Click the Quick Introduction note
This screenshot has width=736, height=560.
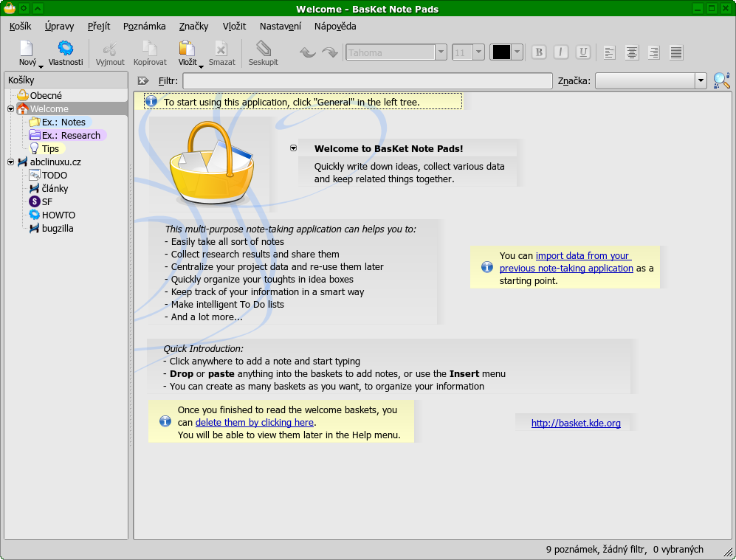(x=390, y=367)
